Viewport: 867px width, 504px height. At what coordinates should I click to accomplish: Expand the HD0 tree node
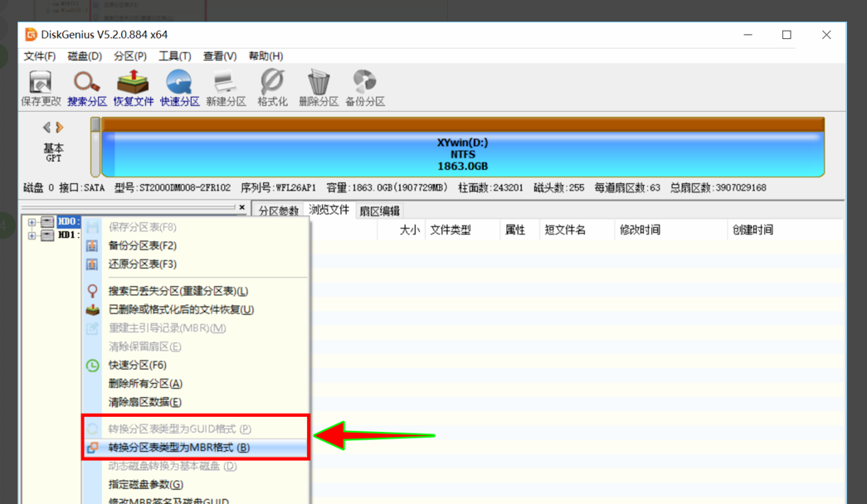[x=32, y=222]
